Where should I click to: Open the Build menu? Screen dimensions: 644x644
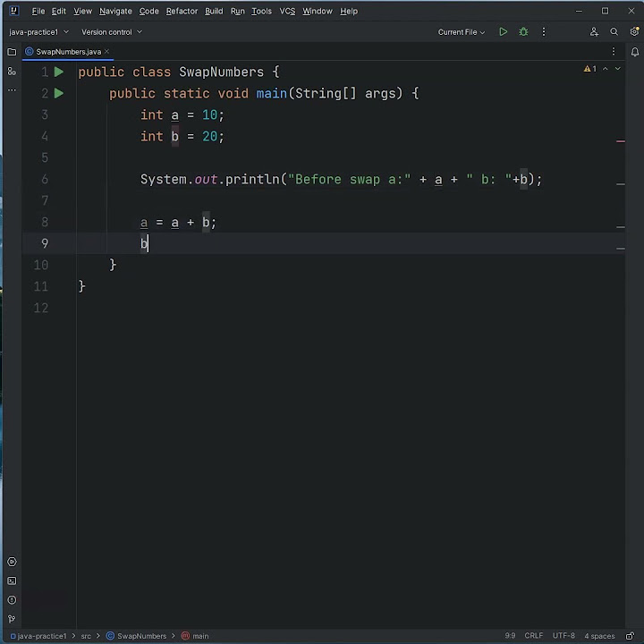[214, 11]
